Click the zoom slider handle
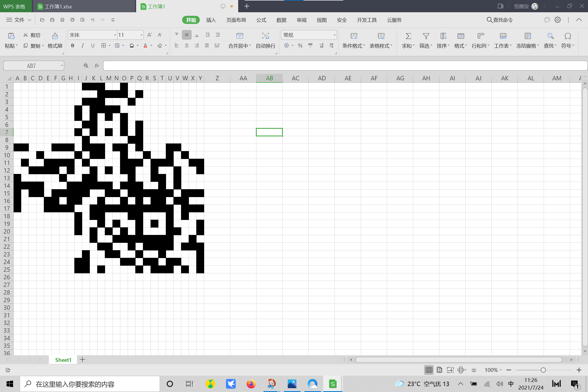588x392 pixels. (x=543, y=370)
